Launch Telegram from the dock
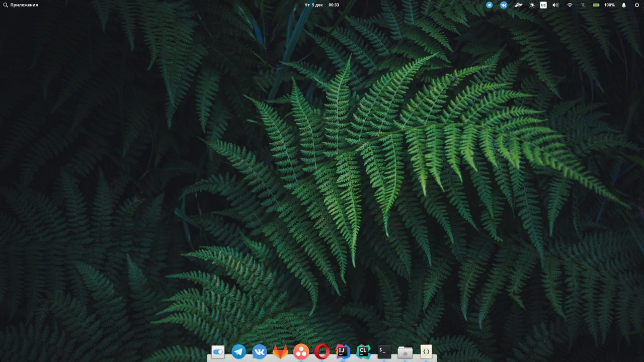Image resolution: width=644 pixels, height=362 pixels. (239, 351)
